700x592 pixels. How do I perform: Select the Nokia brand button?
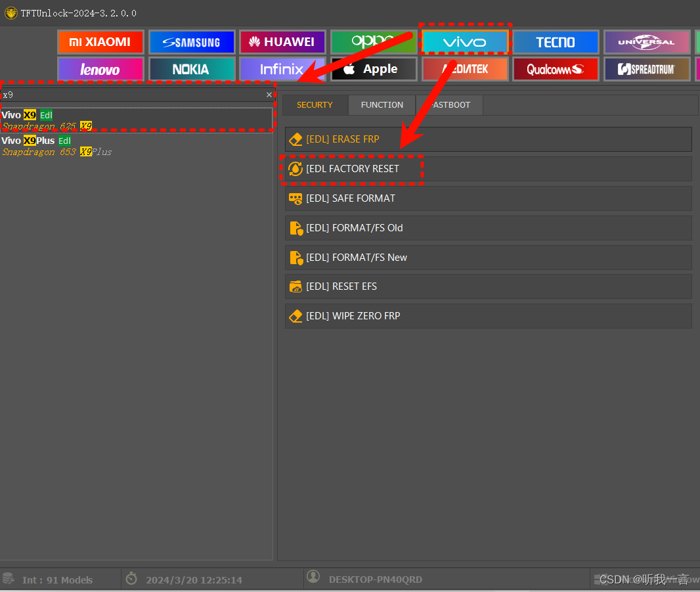pyautogui.click(x=192, y=69)
